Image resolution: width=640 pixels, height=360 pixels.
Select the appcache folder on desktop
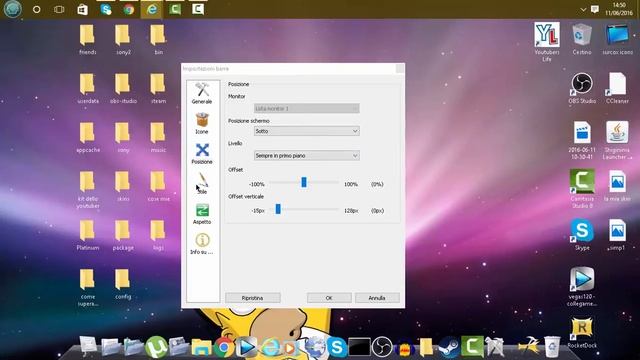click(87, 137)
